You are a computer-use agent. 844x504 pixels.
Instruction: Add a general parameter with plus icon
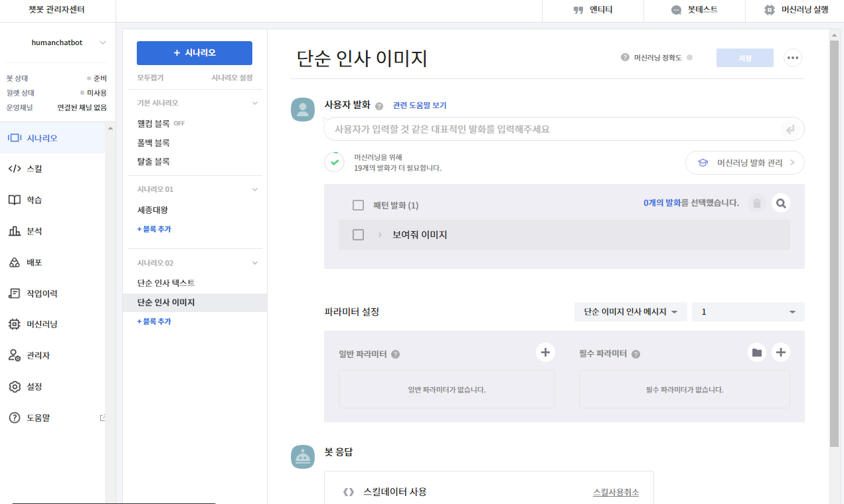tap(545, 353)
